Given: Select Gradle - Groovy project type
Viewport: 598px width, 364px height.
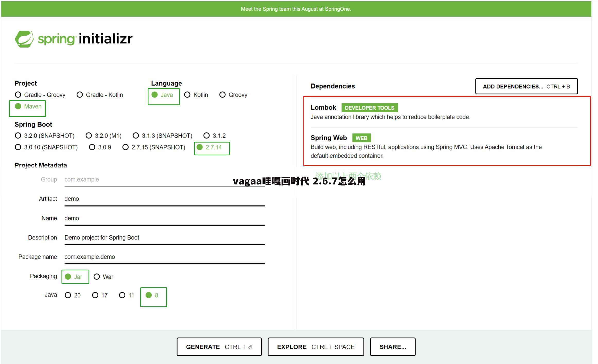Looking at the screenshot, I should pyautogui.click(x=40, y=95).
